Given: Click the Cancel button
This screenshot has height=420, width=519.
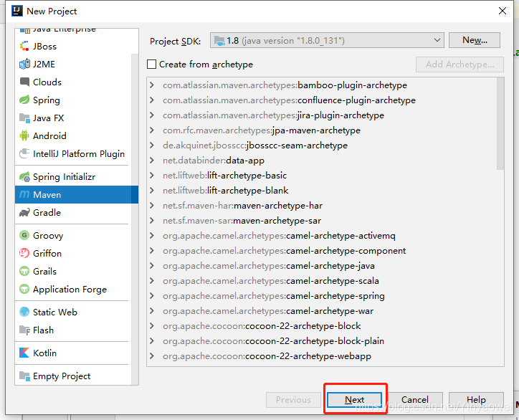Looking at the screenshot, I should pos(415,400).
